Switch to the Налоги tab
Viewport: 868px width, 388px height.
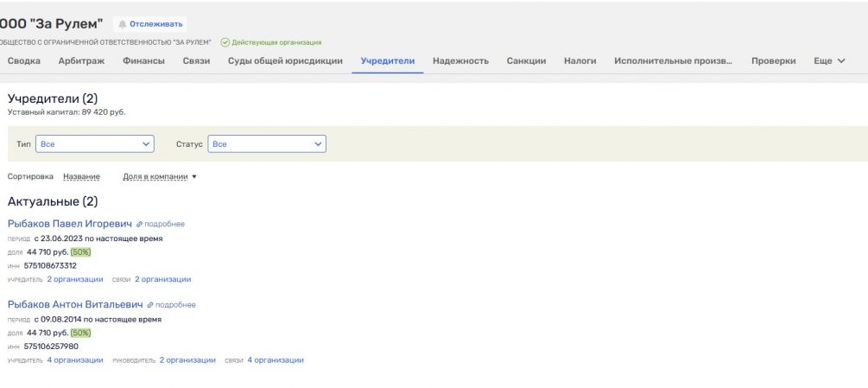point(580,61)
